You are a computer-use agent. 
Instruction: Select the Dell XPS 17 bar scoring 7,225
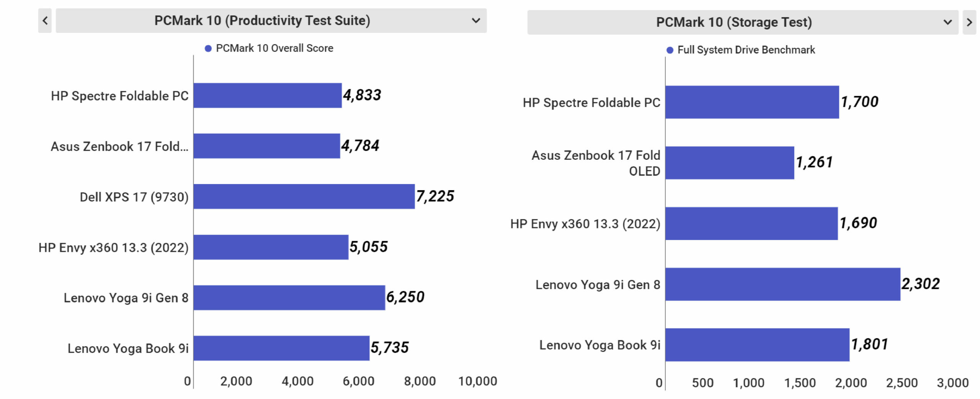(304, 197)
